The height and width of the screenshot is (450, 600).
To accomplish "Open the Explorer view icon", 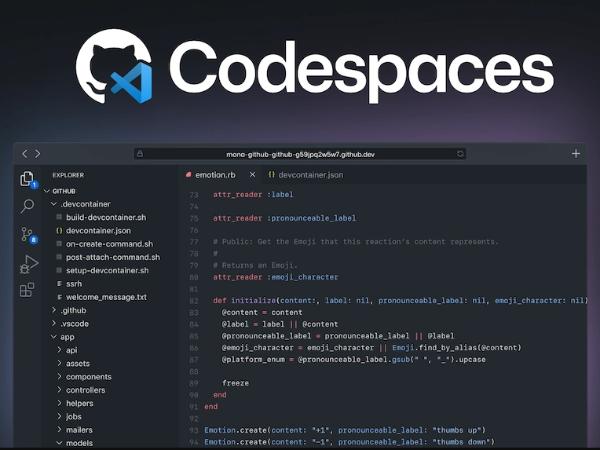I will click(x=27, y=178).
